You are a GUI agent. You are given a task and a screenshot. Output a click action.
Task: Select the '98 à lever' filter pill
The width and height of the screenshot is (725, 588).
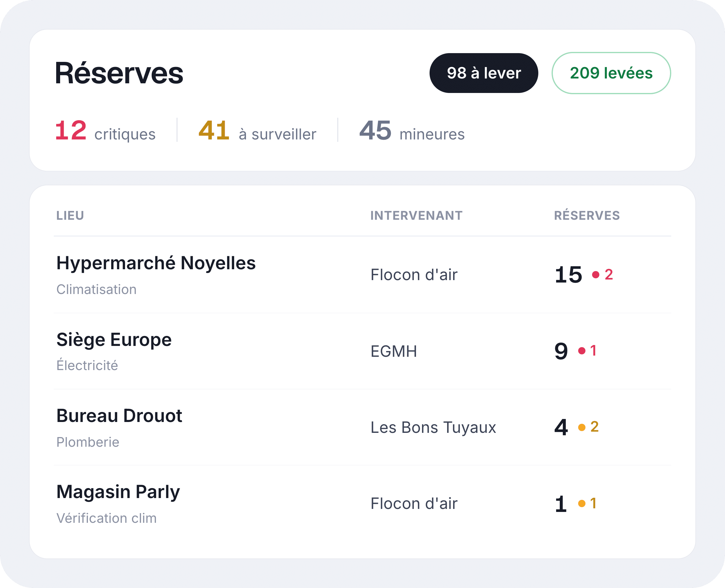point(484,73)
